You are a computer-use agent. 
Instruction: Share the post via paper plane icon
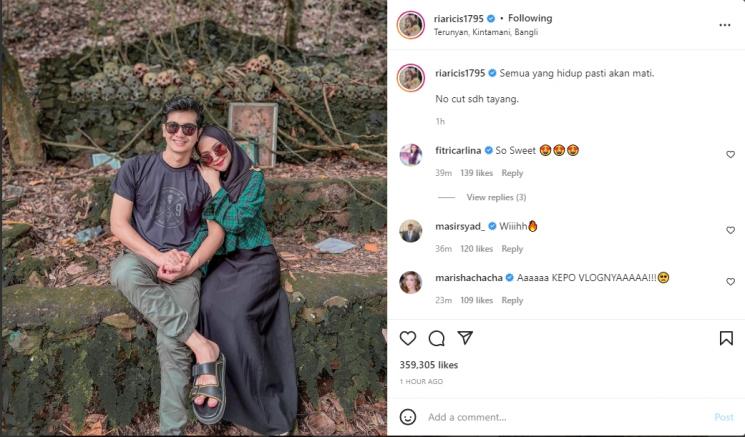[x=464, y=338]
